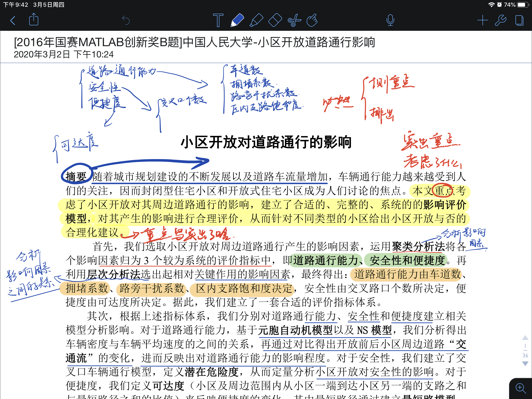532x399 pixels.
Task: Edit the note title text
Action: (194, 42)
